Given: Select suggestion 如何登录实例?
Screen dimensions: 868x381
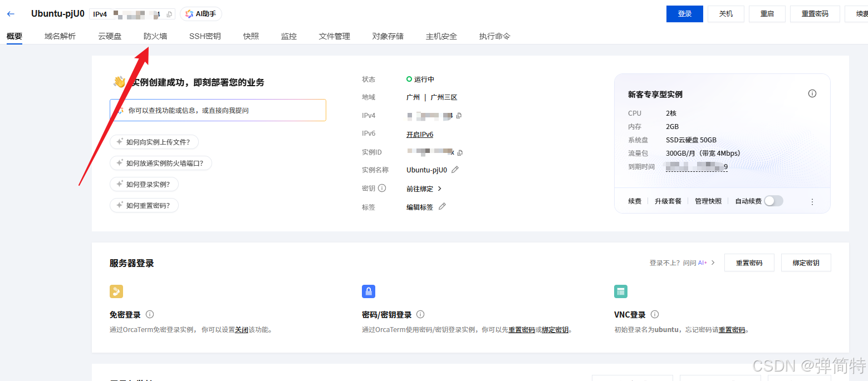Looking at the screenshot, I should coord(144,184).
